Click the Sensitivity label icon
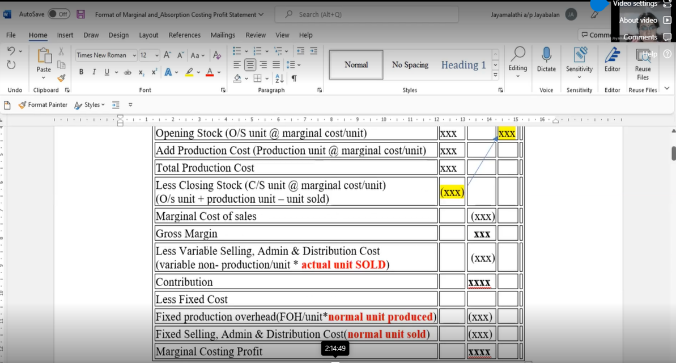 (x=579, y=55)
